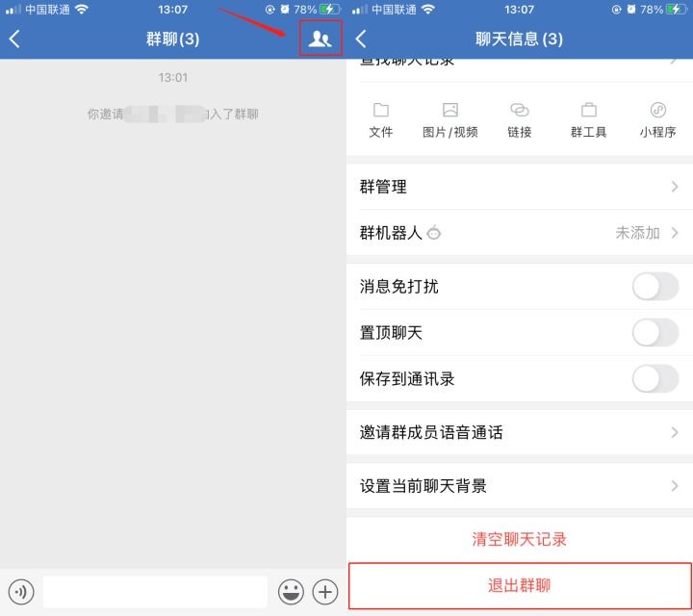693x616 pixels.
Task: Open 群机器人 未添加 chevron
Action: (x=675, y=232)
